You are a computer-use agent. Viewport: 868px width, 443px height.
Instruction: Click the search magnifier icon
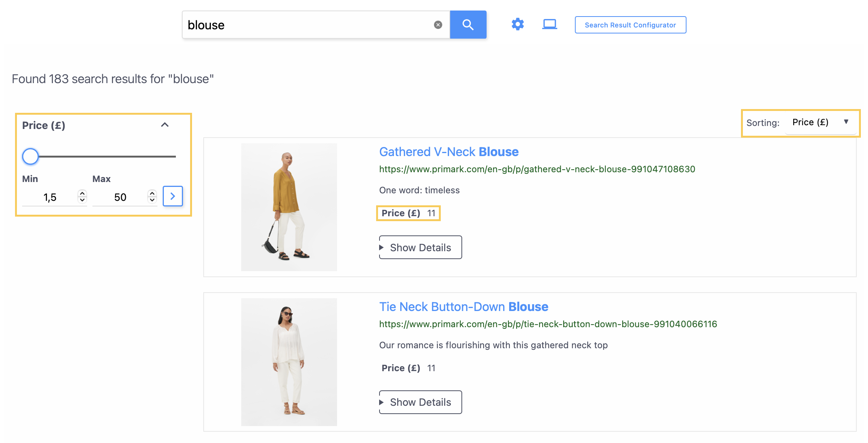(x=468, y=24)
